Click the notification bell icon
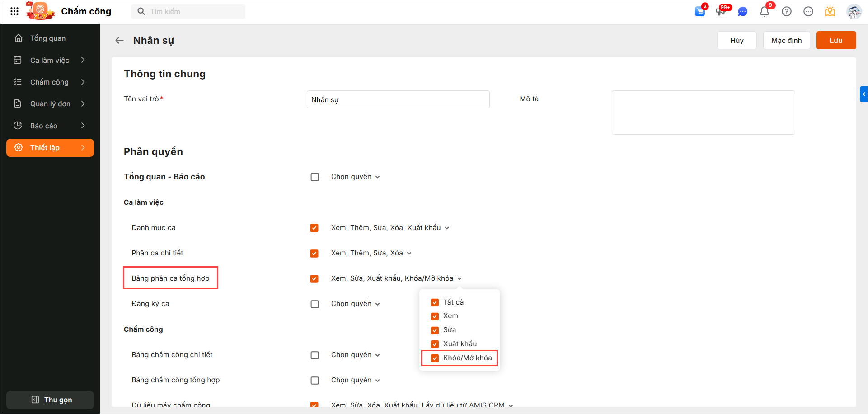The image size is (868, 414). (x=765, y=11)
